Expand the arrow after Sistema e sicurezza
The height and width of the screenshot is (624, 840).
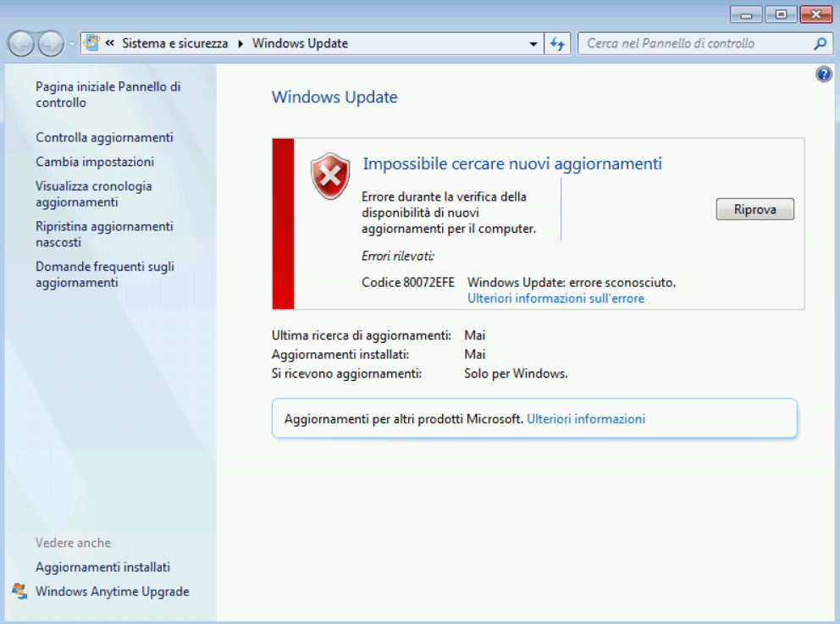click(x=240, y=43)
